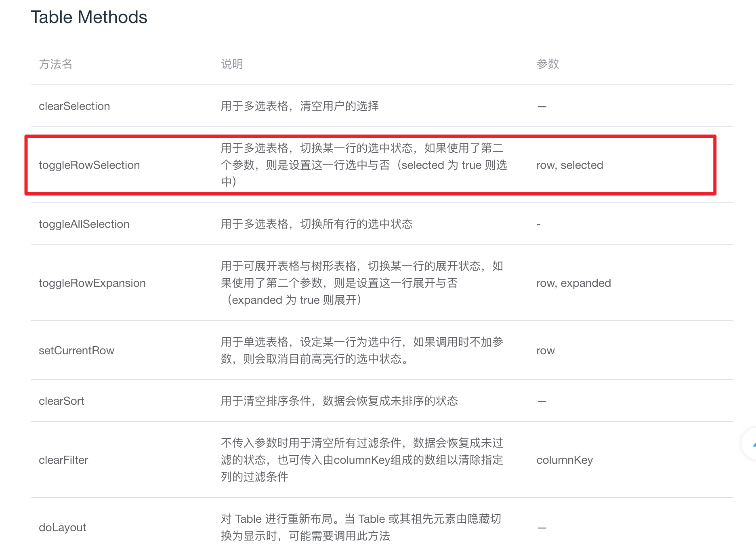Click the toggleRowExpansion method name

tap(92, 283)
